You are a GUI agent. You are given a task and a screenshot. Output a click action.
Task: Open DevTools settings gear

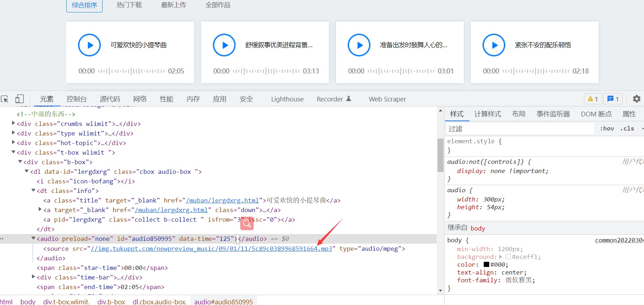click(637, 99)
